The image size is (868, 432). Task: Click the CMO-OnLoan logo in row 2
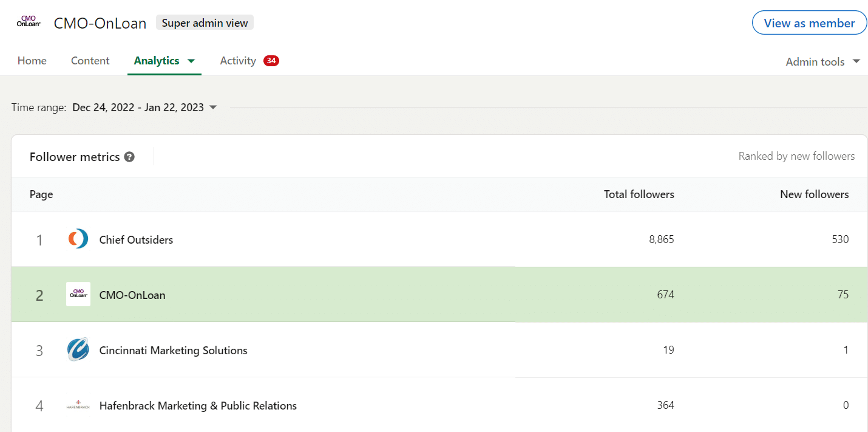[x=78, y=294]
